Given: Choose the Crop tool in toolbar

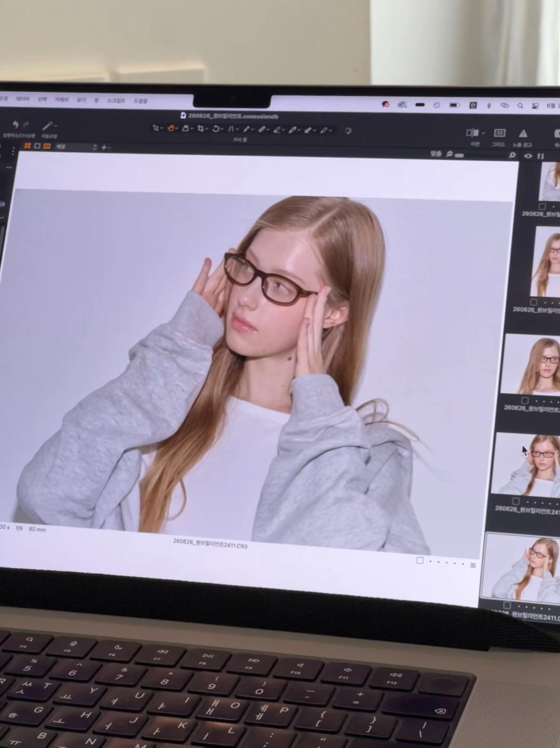Looking at the screenshot, I should [x=200, y=129].
